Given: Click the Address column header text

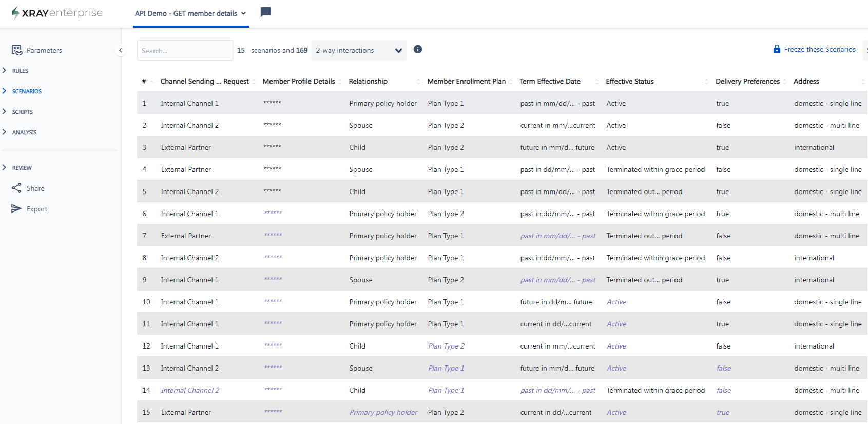Looking at the screenshot, I should pyautogui.click(x=806, y=81).
